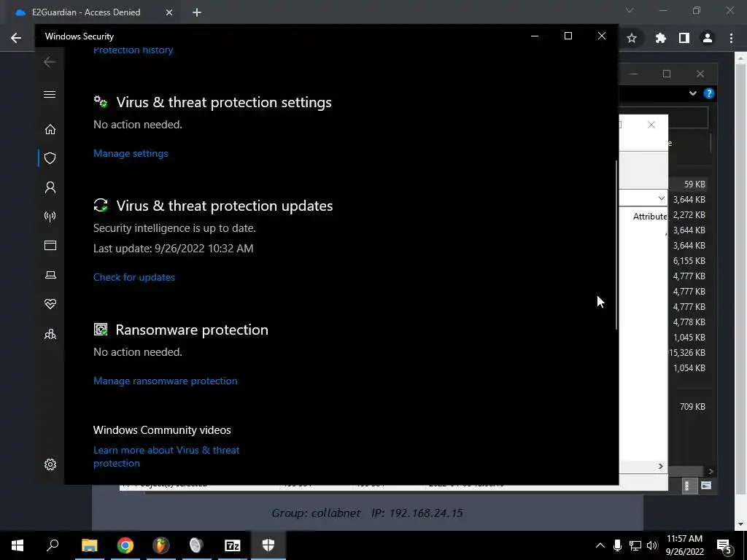Viewport: 747px width, 560px height.
Task: Close the background dialog with X
Action: [x=651, y=125]
